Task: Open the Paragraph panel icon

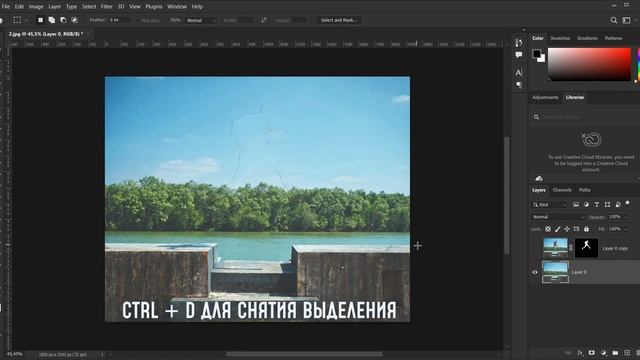Action: click(x=519, y=85)
